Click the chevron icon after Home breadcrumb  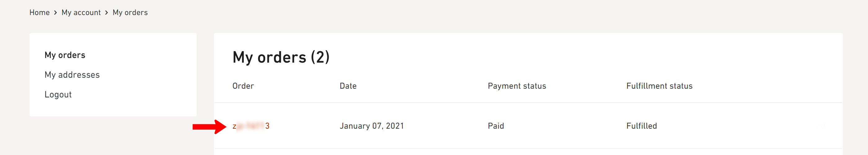coord(55,12)
